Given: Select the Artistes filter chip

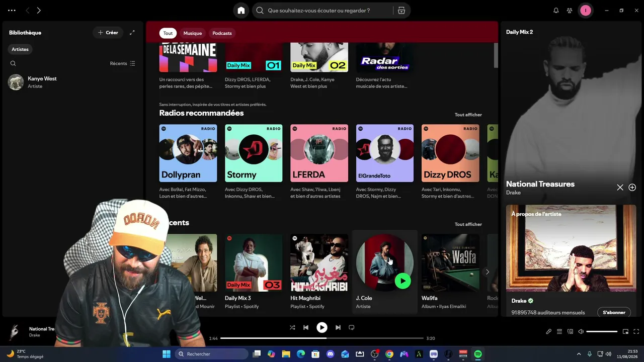Looking at the screenshot, I should [x=20, y=49].
